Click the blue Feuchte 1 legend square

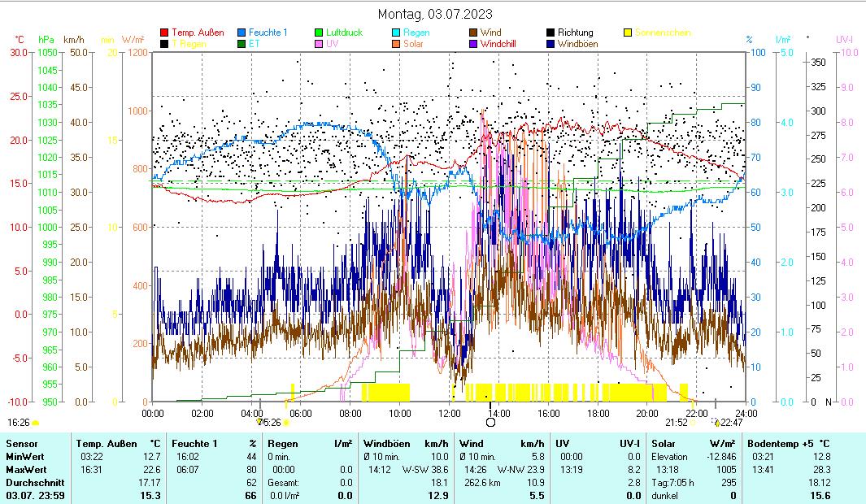[x=242, y=33]
